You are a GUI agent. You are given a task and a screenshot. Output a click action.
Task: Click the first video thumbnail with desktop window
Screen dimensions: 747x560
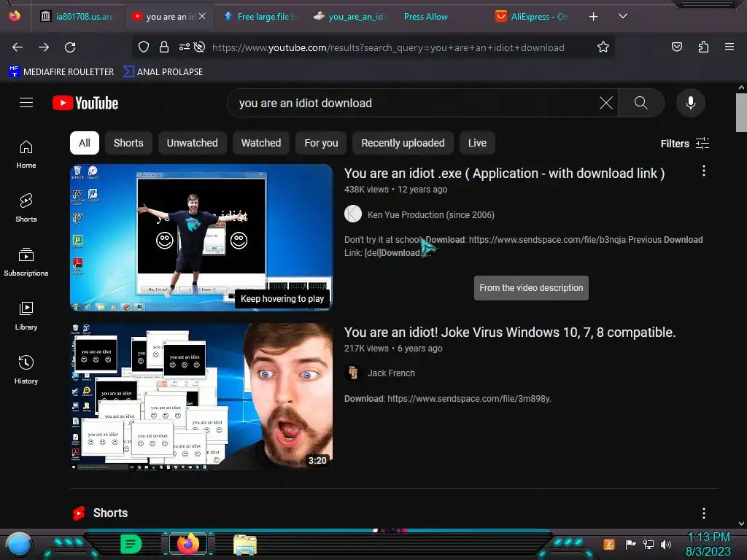pos(201,238)
